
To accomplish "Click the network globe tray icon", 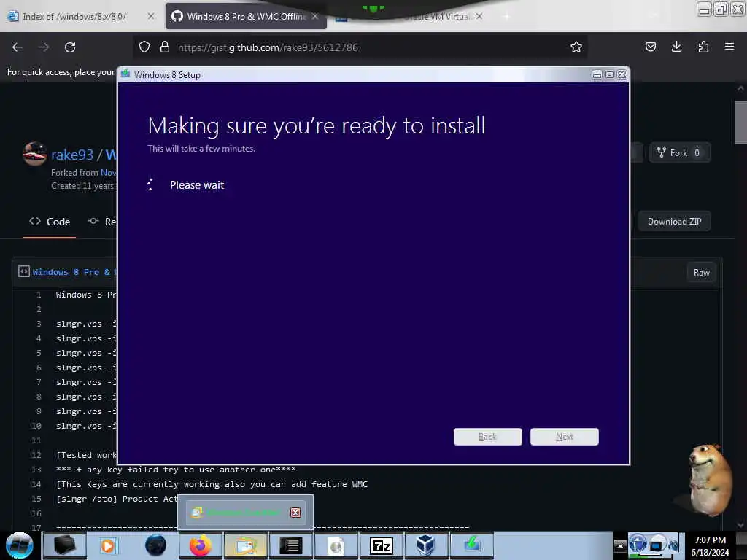I will coord(638,544).
